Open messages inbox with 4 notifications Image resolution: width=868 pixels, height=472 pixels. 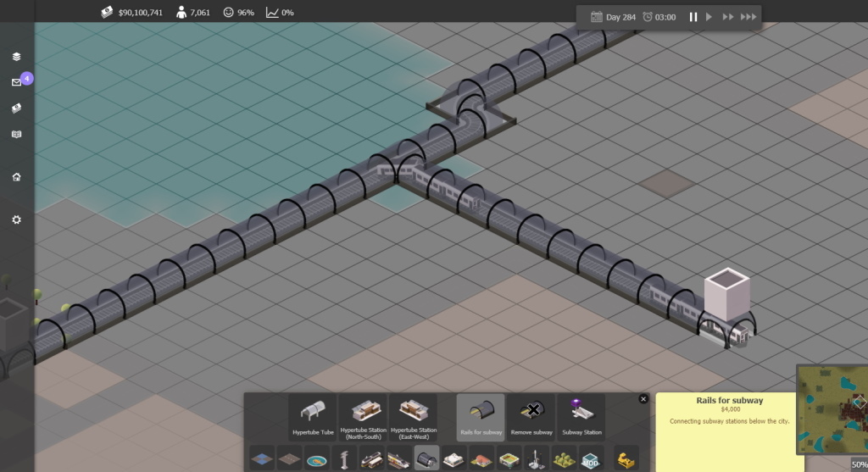pyautogui.click(x=18, y=82)
